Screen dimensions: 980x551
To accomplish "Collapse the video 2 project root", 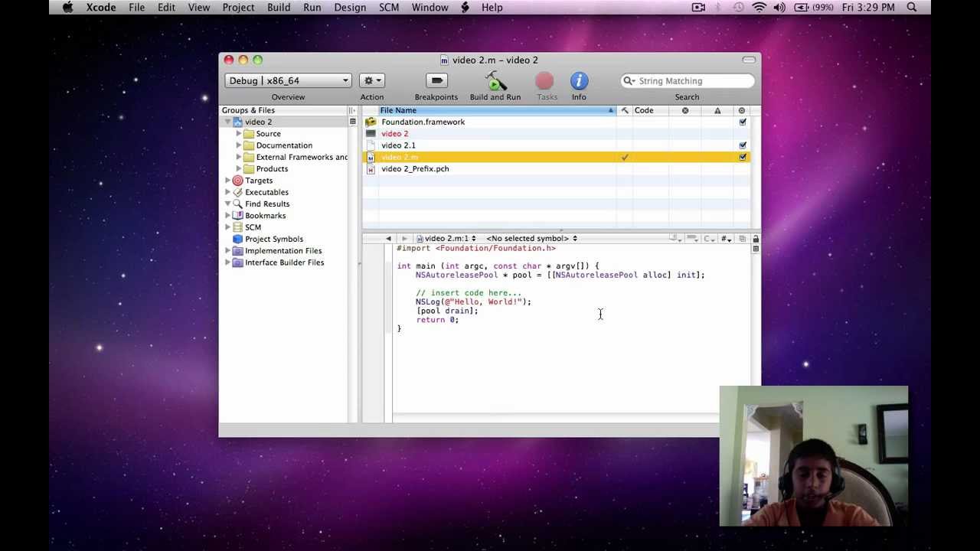I will (x=227, y=122).
